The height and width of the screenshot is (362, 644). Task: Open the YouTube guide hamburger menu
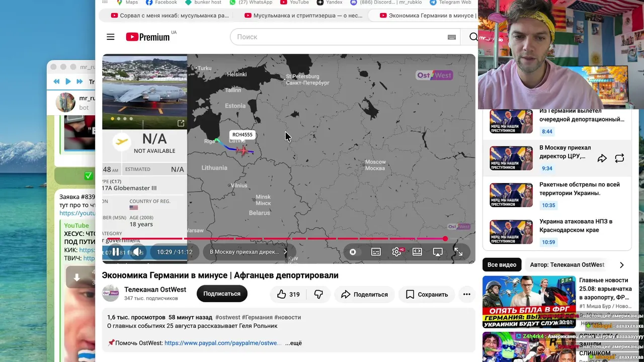tap(111, 37)
